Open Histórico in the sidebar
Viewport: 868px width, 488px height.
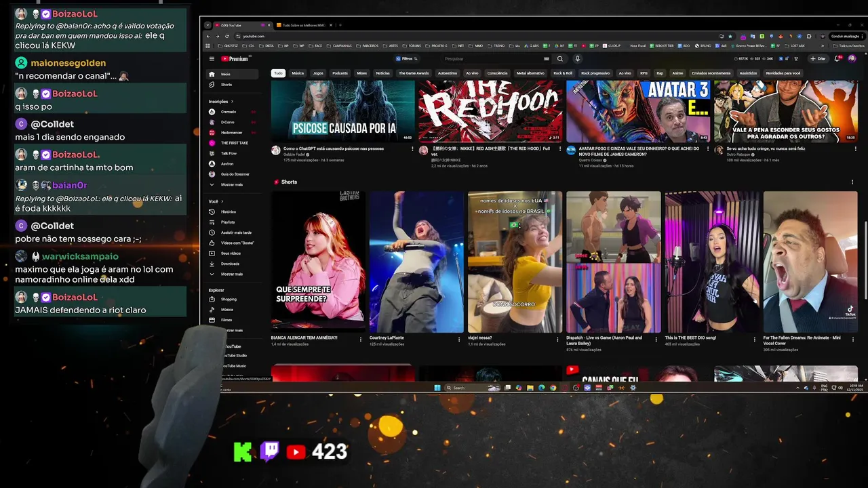click(x=231, y=211)
